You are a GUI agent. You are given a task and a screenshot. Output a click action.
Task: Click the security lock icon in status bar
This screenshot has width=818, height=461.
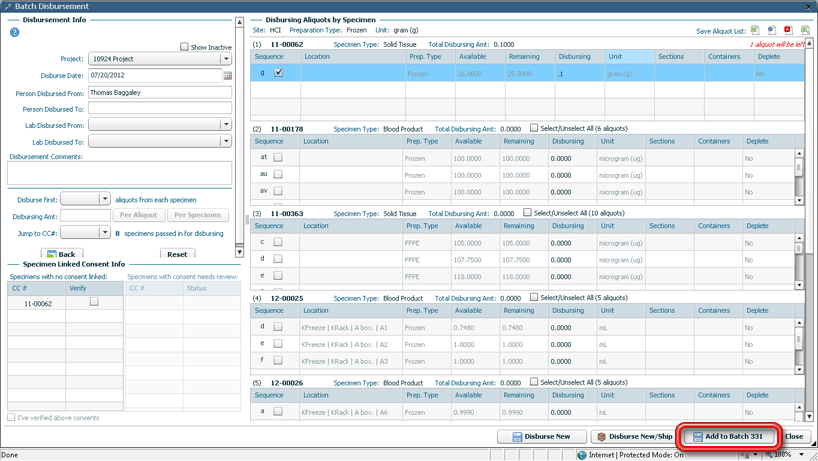click(745, 455)
